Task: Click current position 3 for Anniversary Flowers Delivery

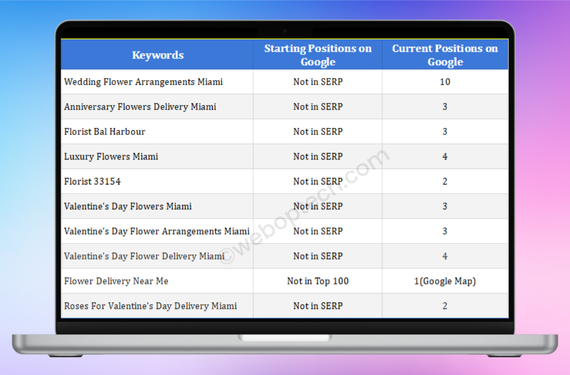Action: (445, 107)
